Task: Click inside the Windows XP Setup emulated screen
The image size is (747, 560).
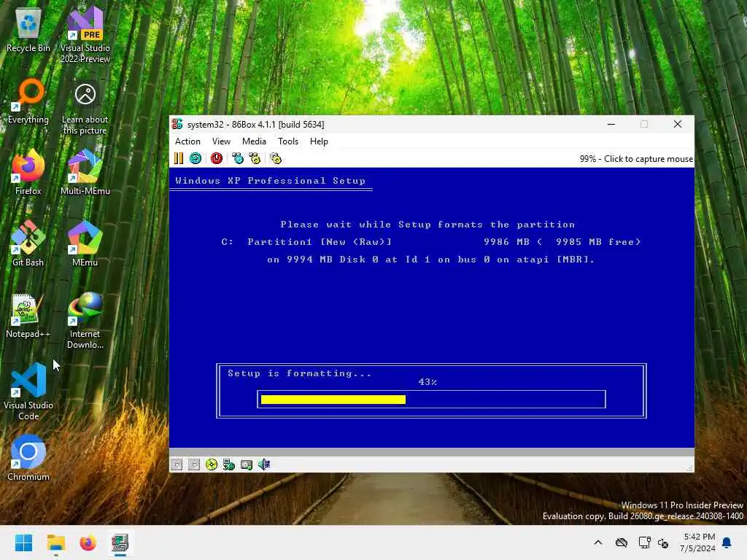Action: (432, 308)
